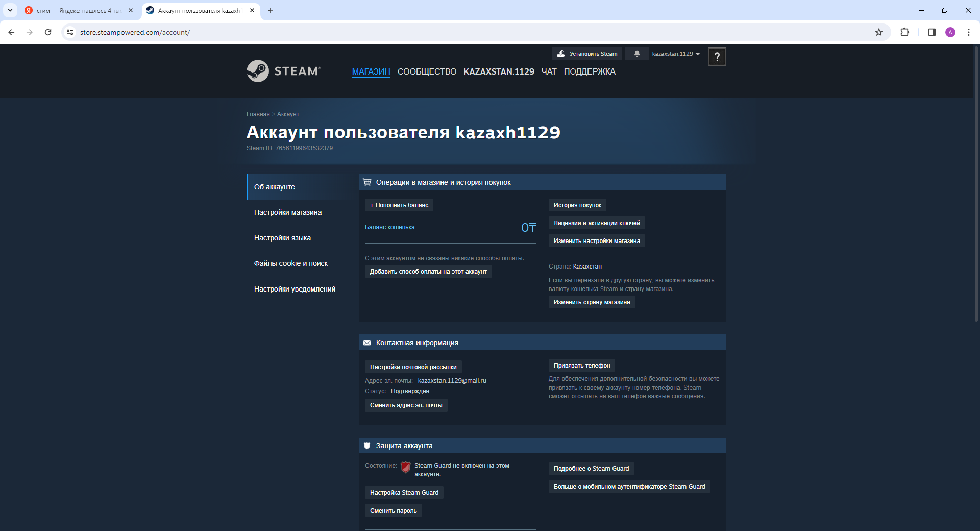980x531 pixels.
Task: Click the shopping cart section icon
Action: coord(367,182)
